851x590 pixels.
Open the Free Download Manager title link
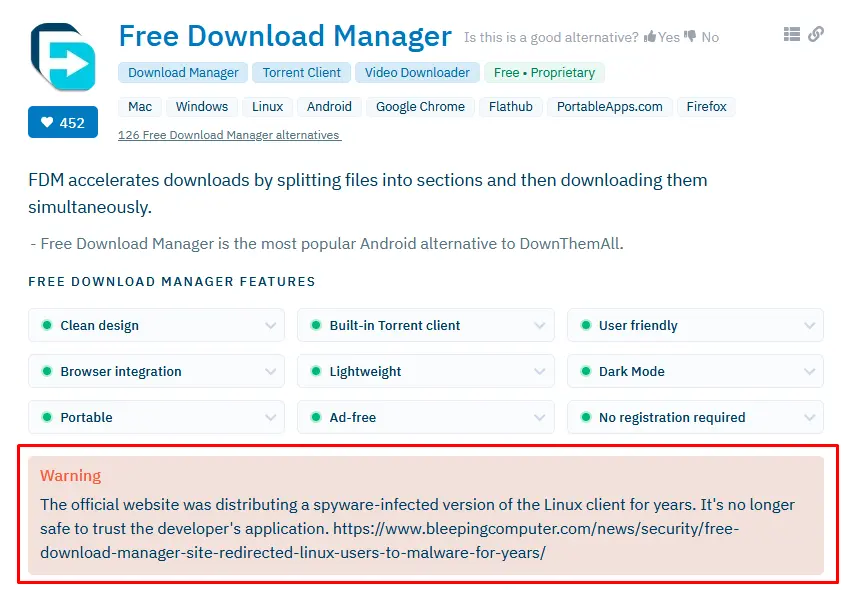[x=285, y=36]
